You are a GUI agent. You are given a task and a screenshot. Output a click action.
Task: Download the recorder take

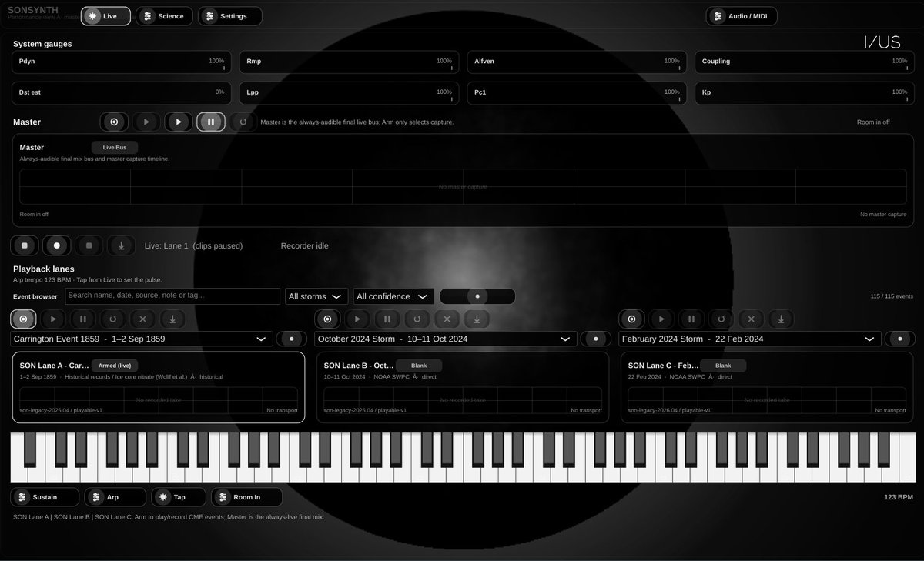pyautogui.click(x=122, y=245)
